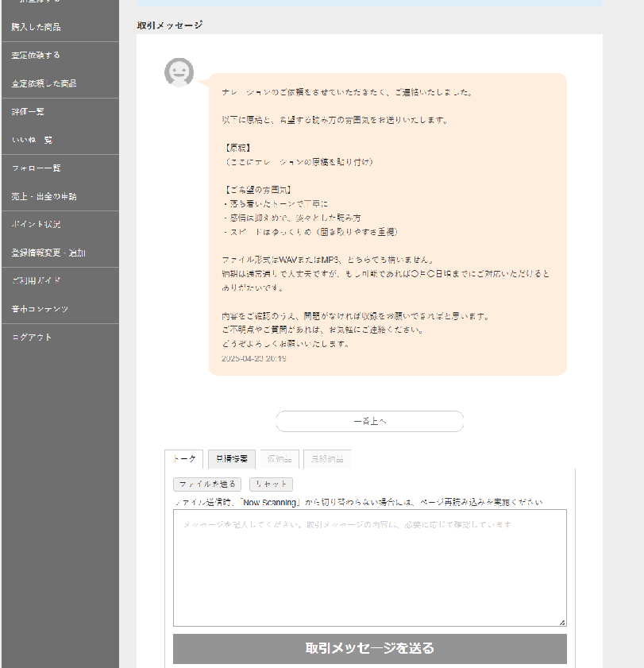Open 売上・出金の申請 in the sidebar
The image size is (644, 668).
pyautogui.click(x=44, y=196)
